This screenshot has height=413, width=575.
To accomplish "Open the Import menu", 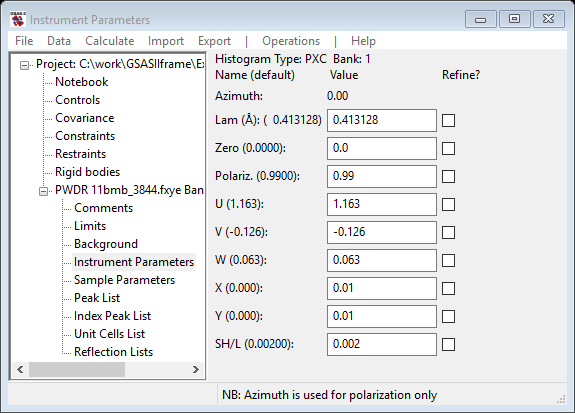I will coord(166,41).
